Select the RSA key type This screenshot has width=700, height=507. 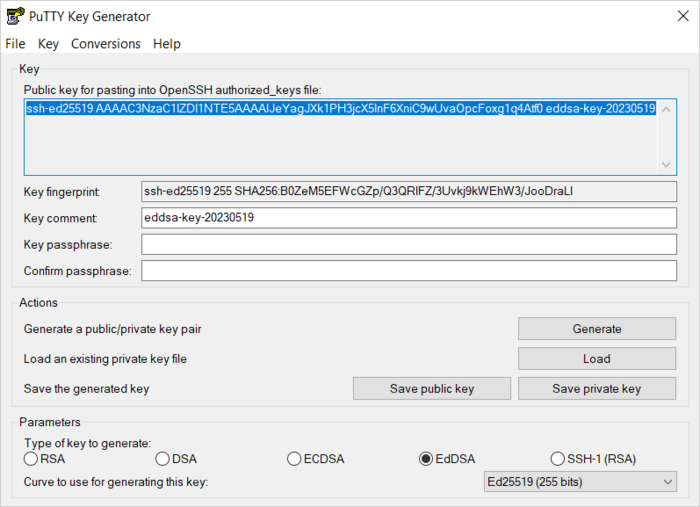click(31, 459)
